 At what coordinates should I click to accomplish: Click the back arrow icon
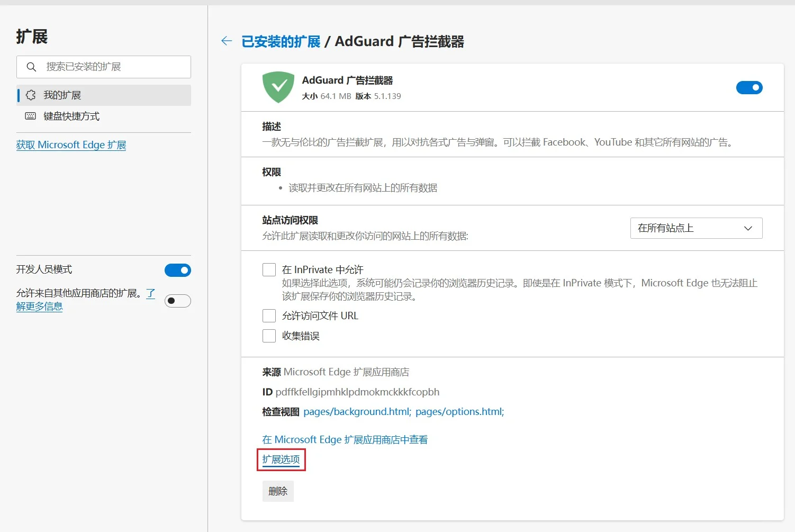click(x=227, y=41)
